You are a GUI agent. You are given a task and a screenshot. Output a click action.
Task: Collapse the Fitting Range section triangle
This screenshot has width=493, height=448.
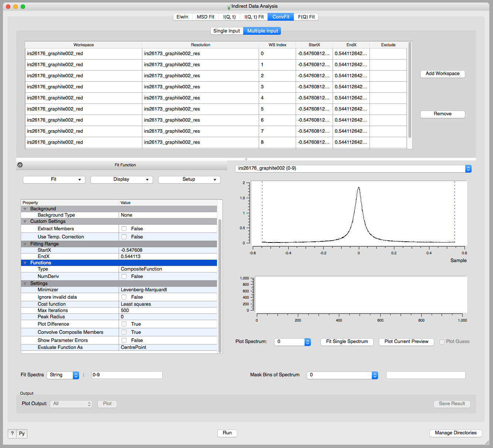pyautogui.click(x=25, y=244)
